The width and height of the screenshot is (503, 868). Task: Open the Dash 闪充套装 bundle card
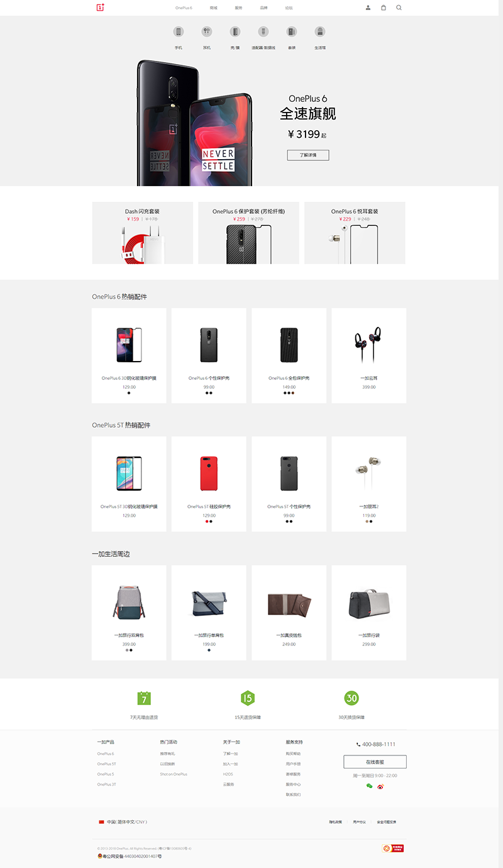pos(142,233)
